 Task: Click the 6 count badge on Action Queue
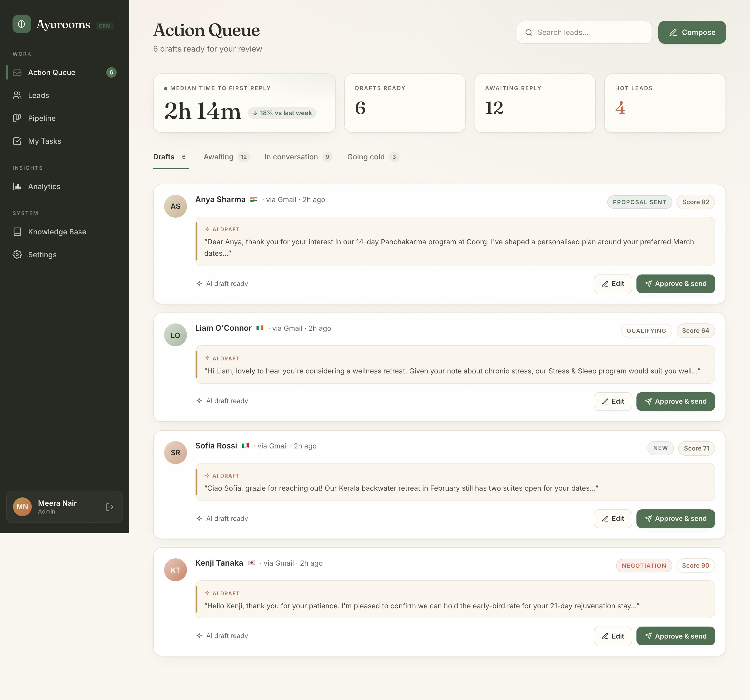111,72
